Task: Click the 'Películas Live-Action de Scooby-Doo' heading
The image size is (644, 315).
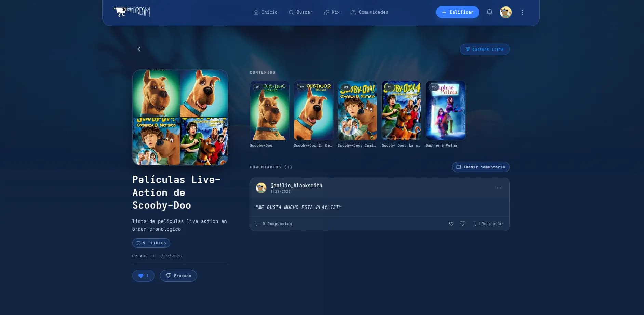Action: pyautogui.click(x=176, y=192)
